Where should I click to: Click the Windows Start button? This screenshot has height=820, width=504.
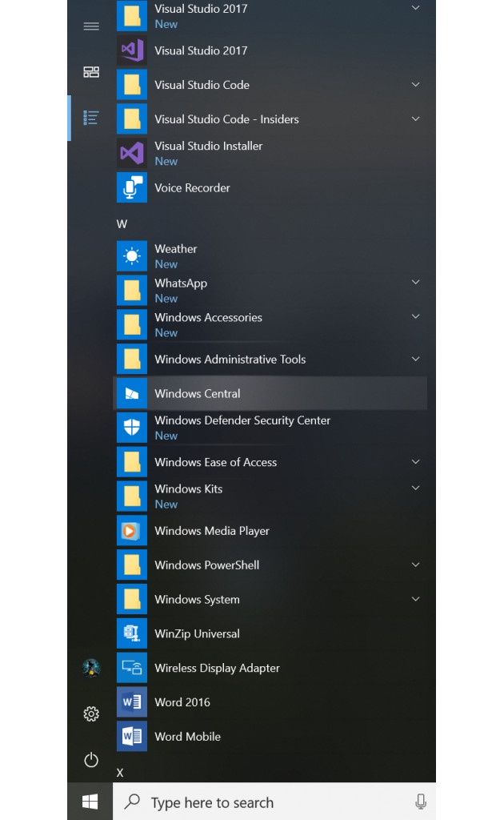coord(90,801)
